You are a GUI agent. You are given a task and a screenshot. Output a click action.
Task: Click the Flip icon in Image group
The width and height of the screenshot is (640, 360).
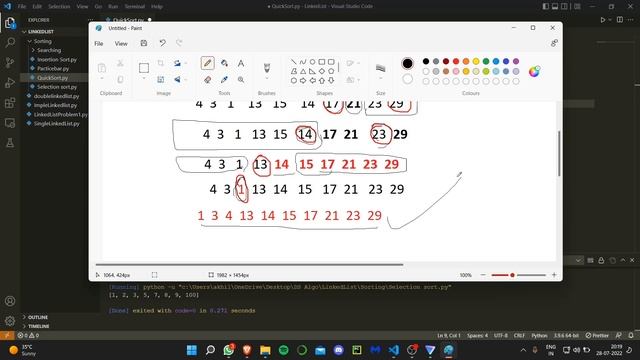tap(177, 80)
